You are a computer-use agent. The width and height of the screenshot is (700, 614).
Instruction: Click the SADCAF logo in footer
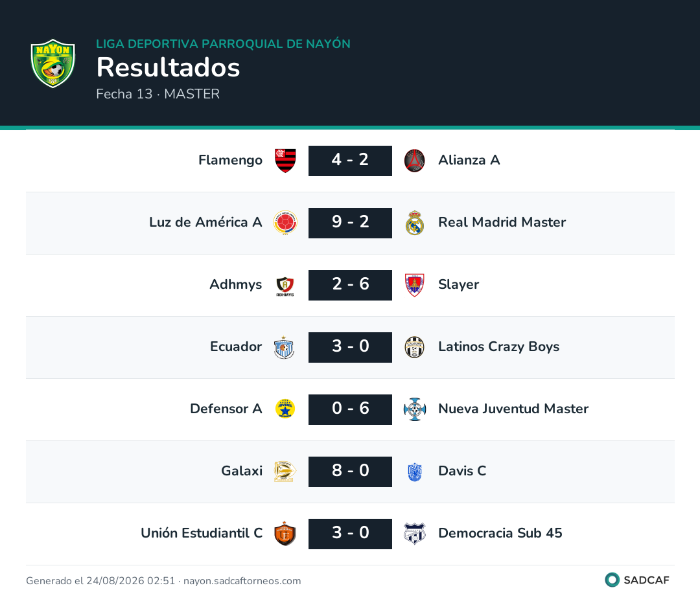(637, 580)
